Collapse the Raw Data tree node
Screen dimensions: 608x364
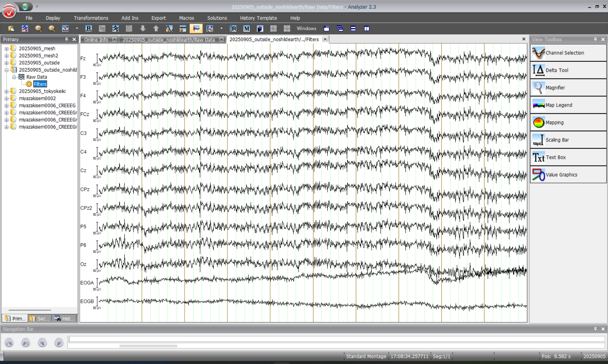(x=14, y=77)
